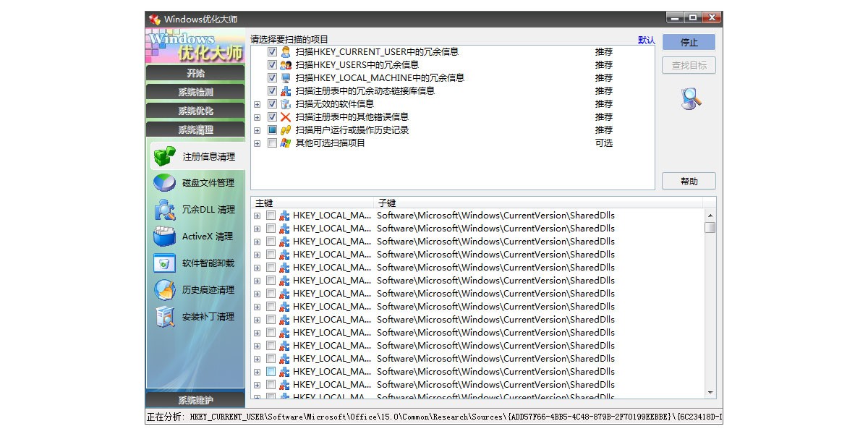Uncheck 扫描HKEY_USERS中的冗余信息 checkbox
Image resolution: width=868 pixels, height=434 pixels.
272,65
